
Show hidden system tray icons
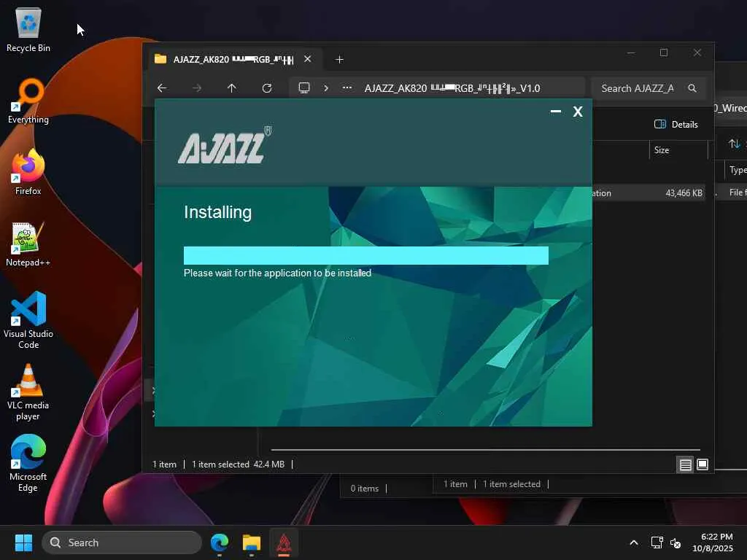(634, 542)
